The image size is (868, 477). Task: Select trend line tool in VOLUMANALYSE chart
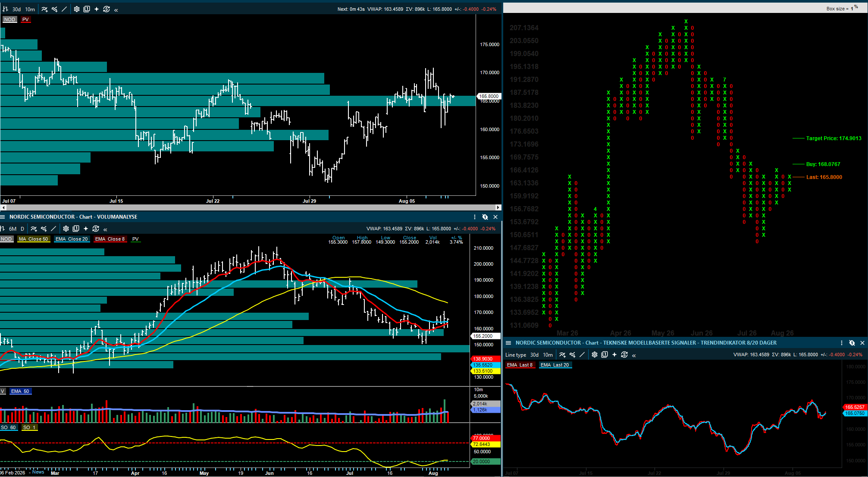[x=53, y=229]
